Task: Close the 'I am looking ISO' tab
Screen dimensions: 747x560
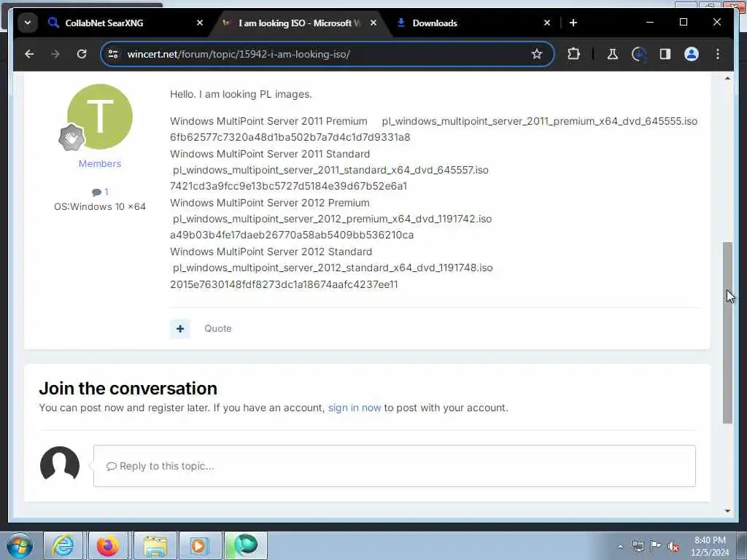Action: tap(373, 23)
